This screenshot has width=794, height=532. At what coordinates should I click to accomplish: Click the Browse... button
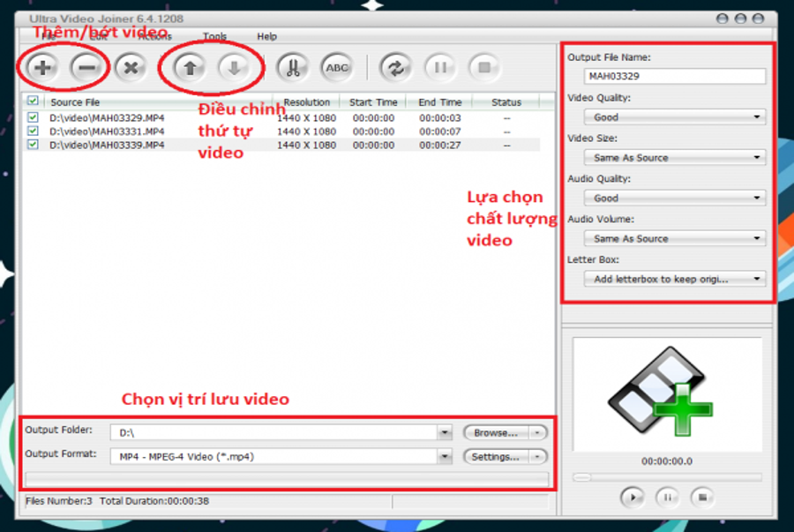496,433
